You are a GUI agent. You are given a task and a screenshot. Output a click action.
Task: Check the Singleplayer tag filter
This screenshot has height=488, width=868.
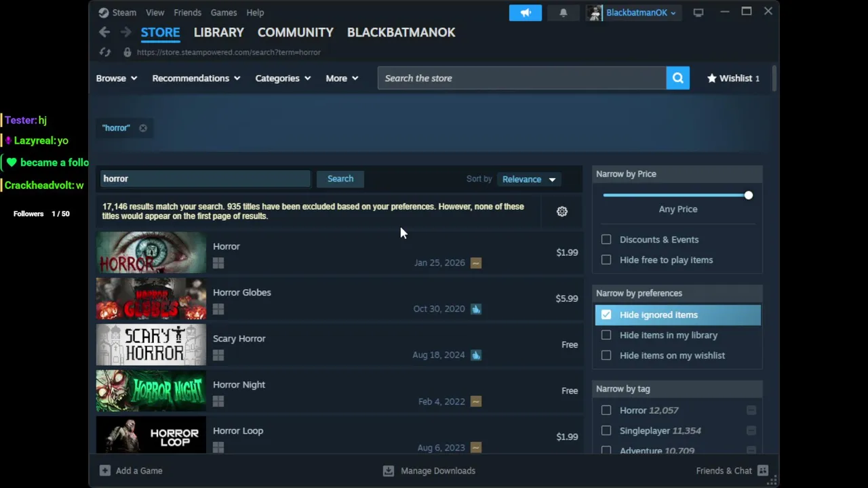coord(606,430)
